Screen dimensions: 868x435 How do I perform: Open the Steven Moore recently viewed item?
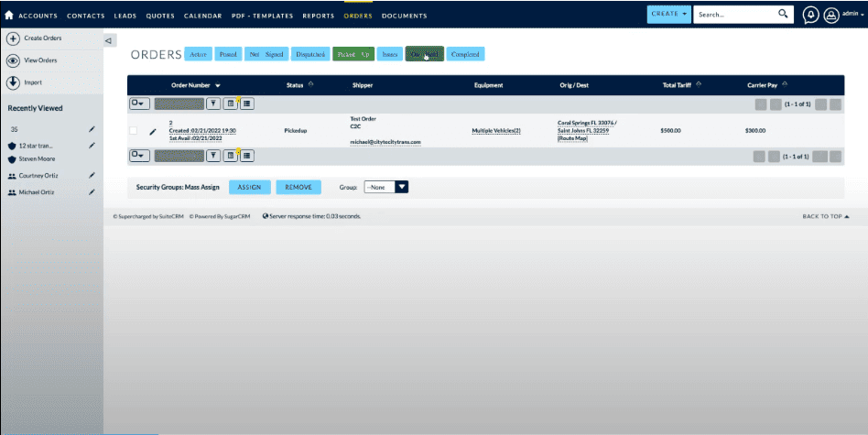click(x=37, y=158)
